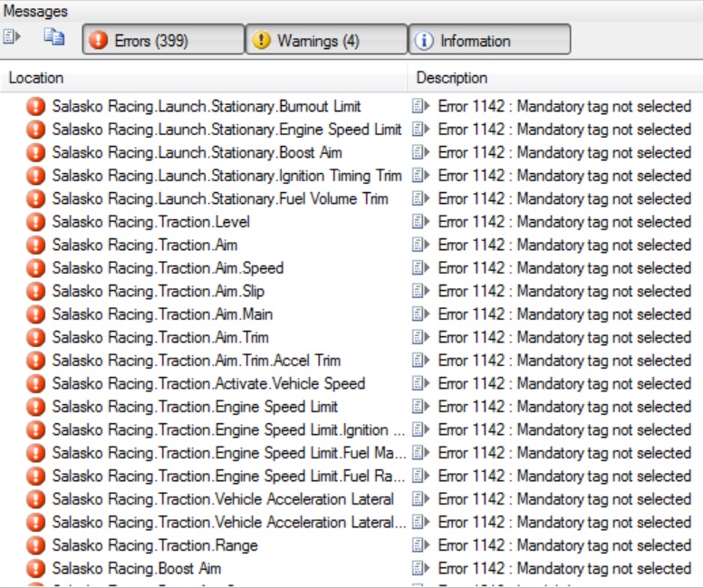Click the error icon beside Traction.Aim.Slip
The image size is (703, 588).
[36, 292]
